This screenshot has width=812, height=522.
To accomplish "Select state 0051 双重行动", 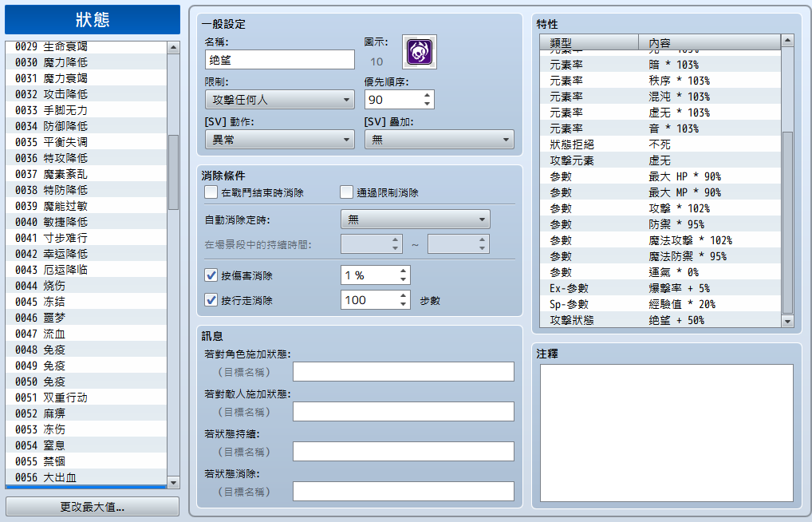I will coord(86,397).
